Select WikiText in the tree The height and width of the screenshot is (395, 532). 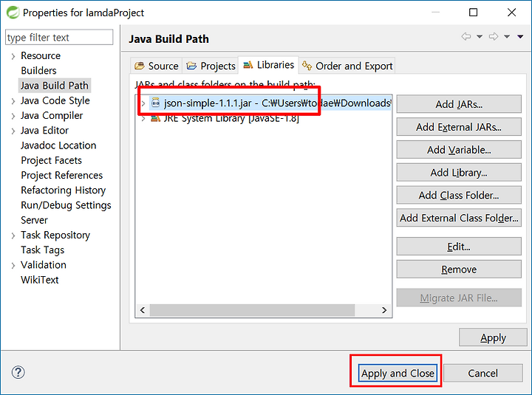point(40,280)
